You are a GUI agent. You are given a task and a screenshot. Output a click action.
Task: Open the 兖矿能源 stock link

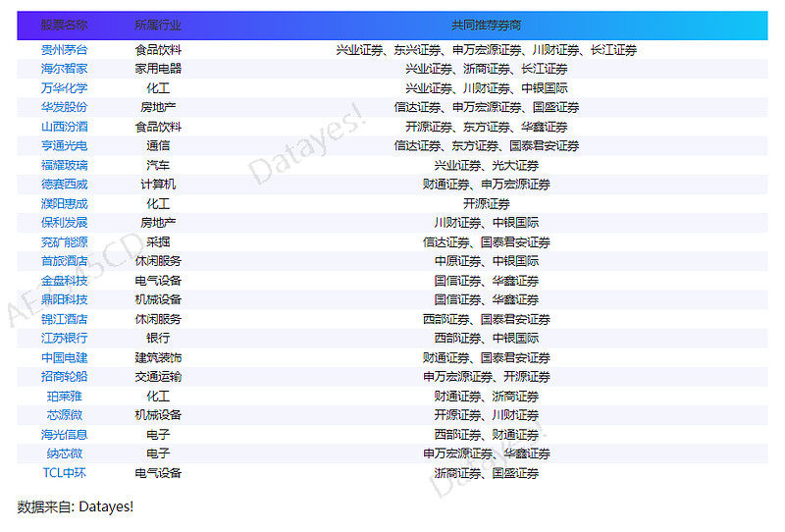point(64,242)
